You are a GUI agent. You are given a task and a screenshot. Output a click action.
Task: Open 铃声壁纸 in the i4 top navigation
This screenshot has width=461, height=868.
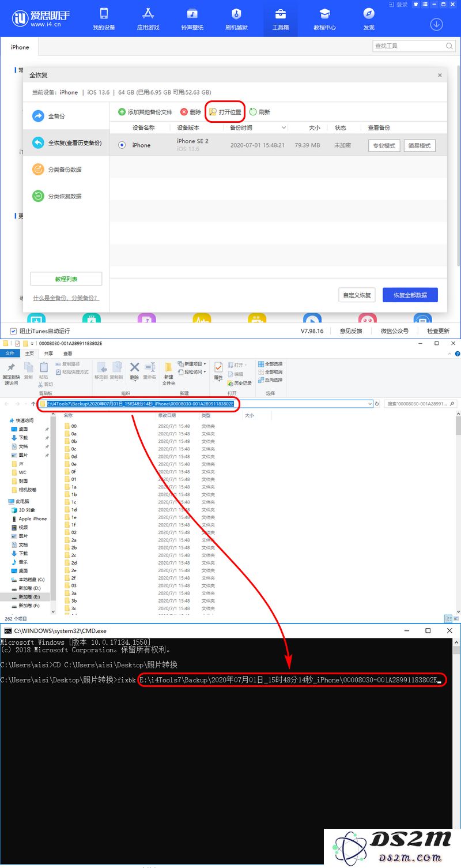click(192, 18)
